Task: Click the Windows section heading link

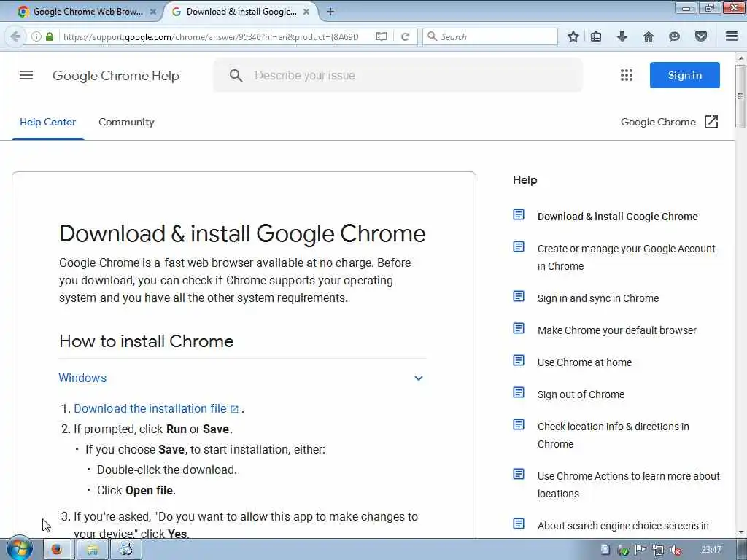Action: (82, 378)
